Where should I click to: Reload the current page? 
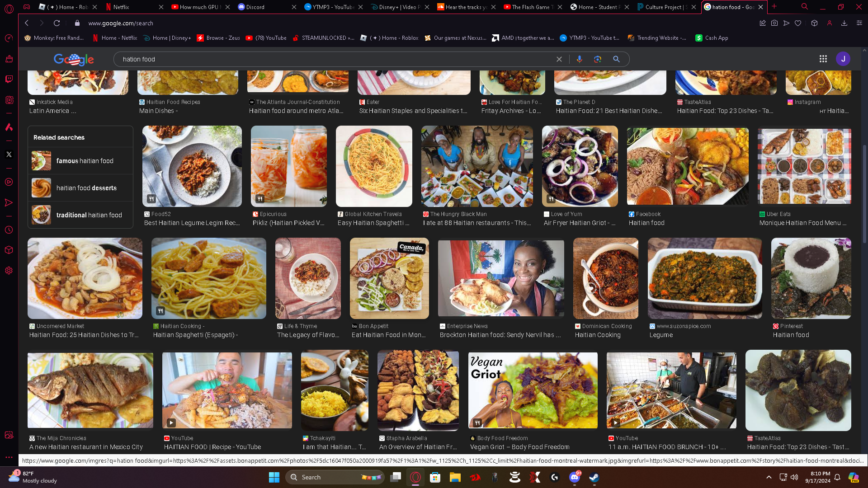point(57,23)
